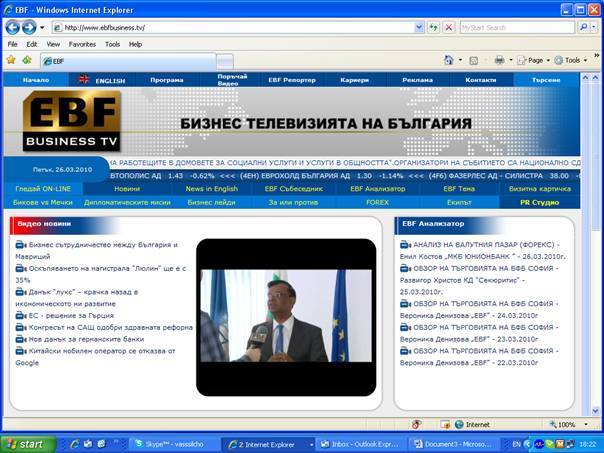Open the Windows start button
Screen dimensions: 604x453
point(28,444)
